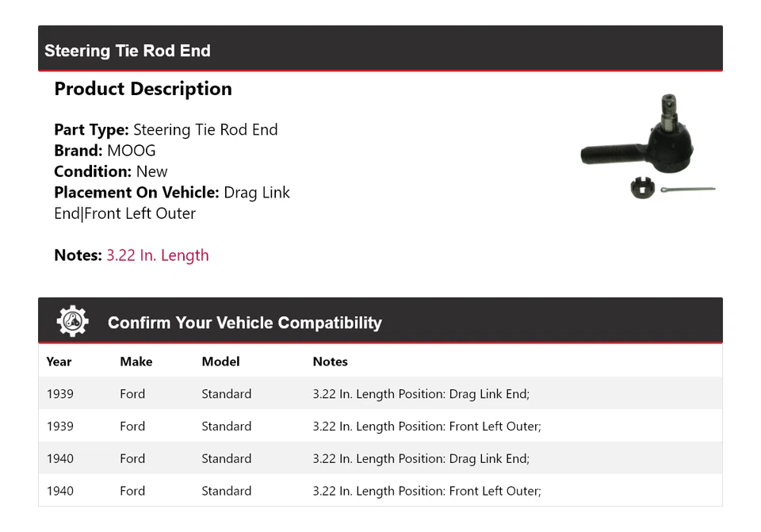Click the Part Type label line
This screenshot has height=532, width=761.
166,130
